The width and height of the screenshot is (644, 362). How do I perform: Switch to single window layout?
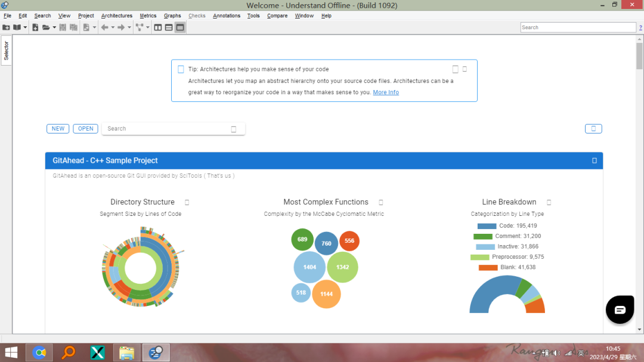pos(180,27)
